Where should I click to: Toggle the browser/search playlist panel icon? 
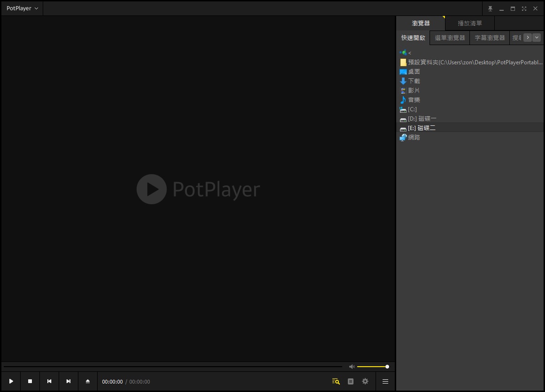pos(336,381)
